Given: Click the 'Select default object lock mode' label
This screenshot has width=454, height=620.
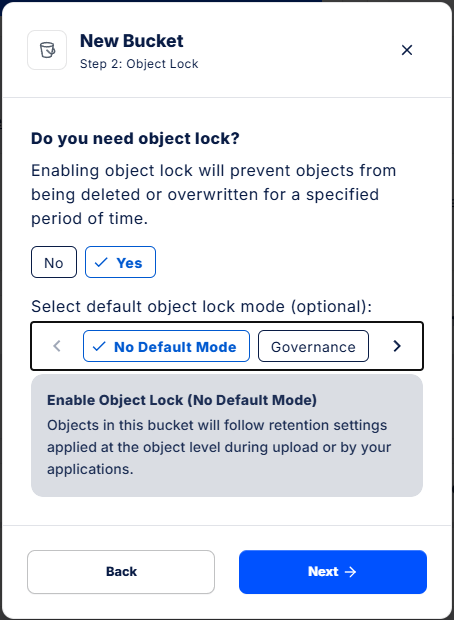Looking at the screenshot, I should pos(202,306).
